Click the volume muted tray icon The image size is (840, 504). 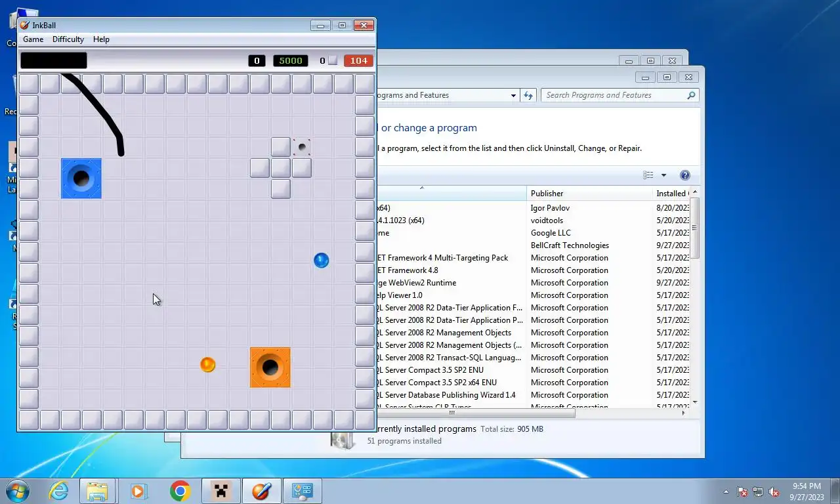click(x=774, y=492)
